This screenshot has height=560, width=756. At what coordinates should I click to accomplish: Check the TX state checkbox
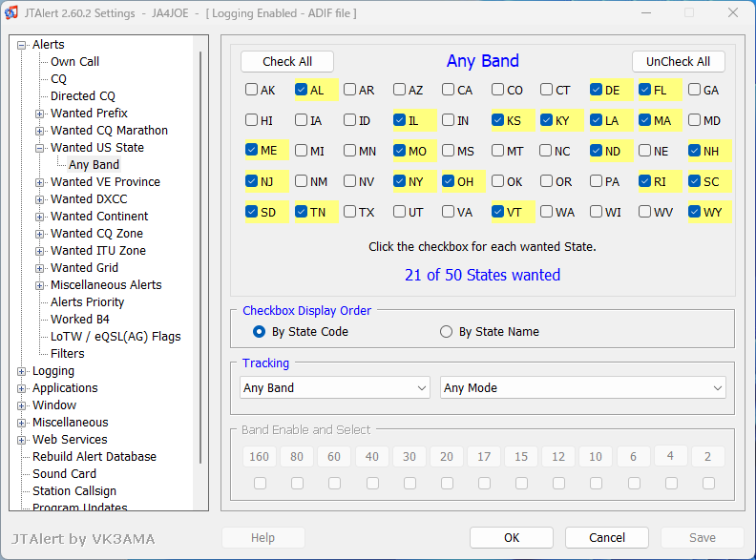click(x=349, y=212)
